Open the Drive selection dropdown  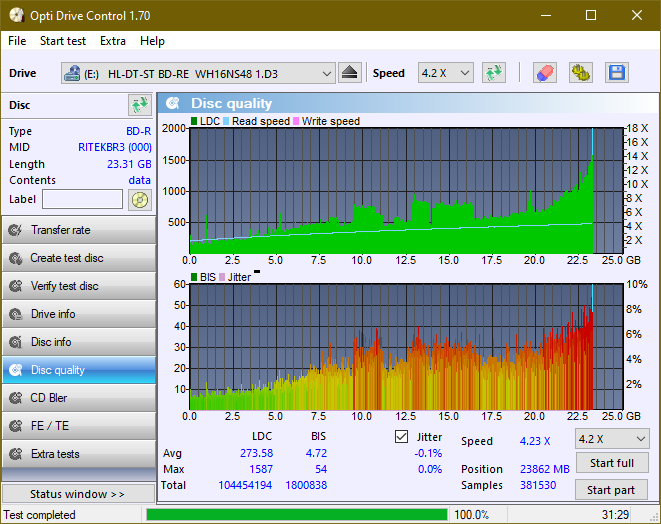[198, 73]
